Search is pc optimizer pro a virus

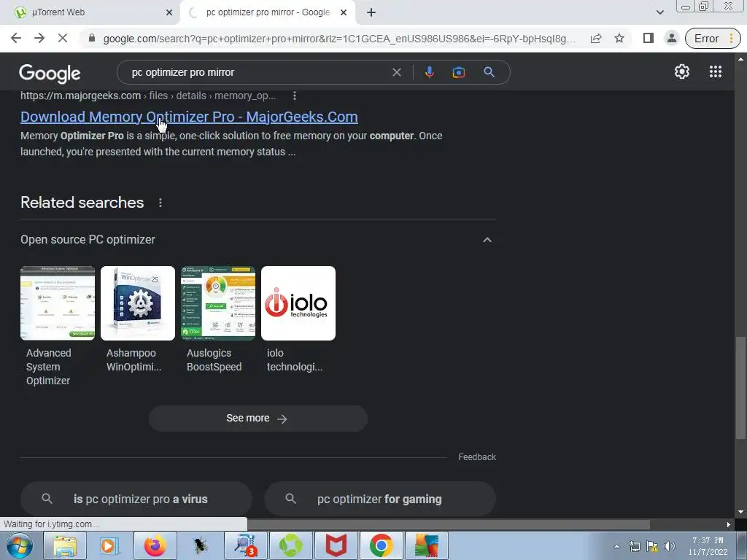(136, 499)
